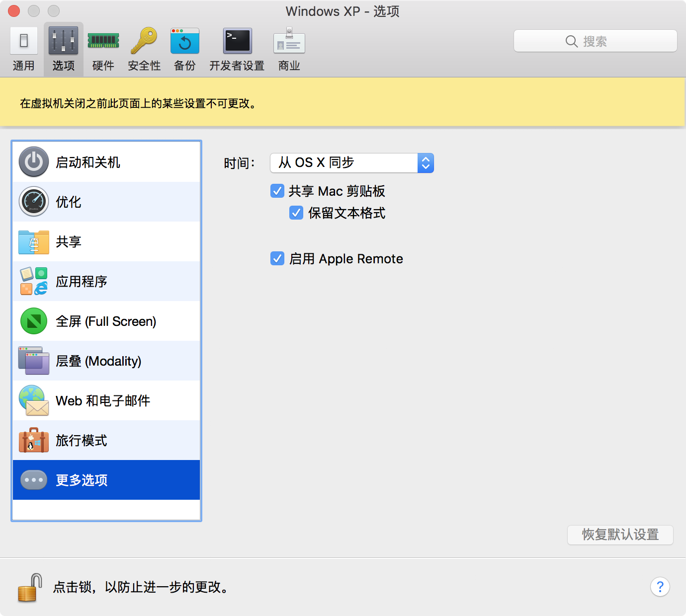Viewport: 686px width, 616px height.
Task: Click the globe mail icon for Web 和电子邮件
Action: click(x=34, y=400)
